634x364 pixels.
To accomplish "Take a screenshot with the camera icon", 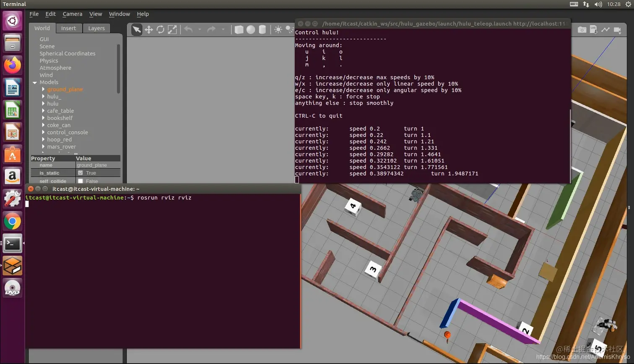I will [582, 30].
